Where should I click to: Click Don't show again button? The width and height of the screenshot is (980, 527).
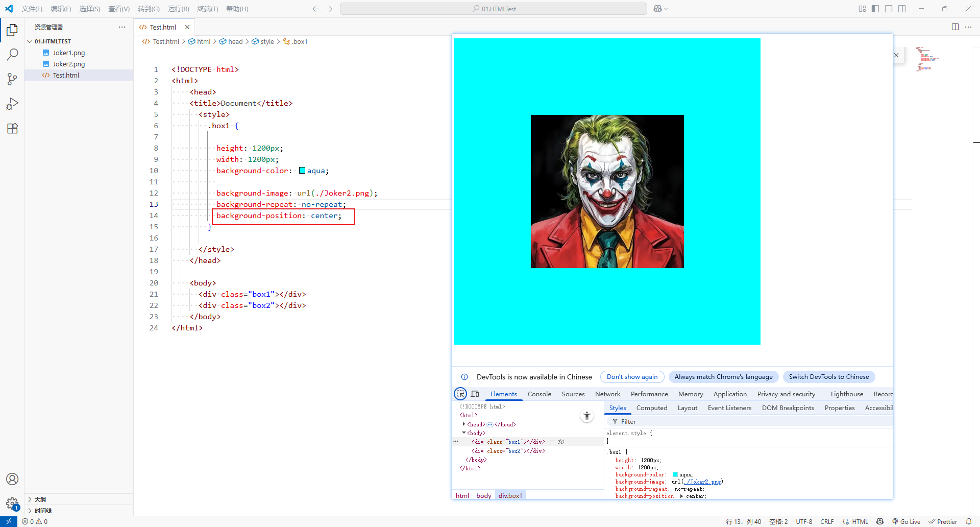point(632,377)
